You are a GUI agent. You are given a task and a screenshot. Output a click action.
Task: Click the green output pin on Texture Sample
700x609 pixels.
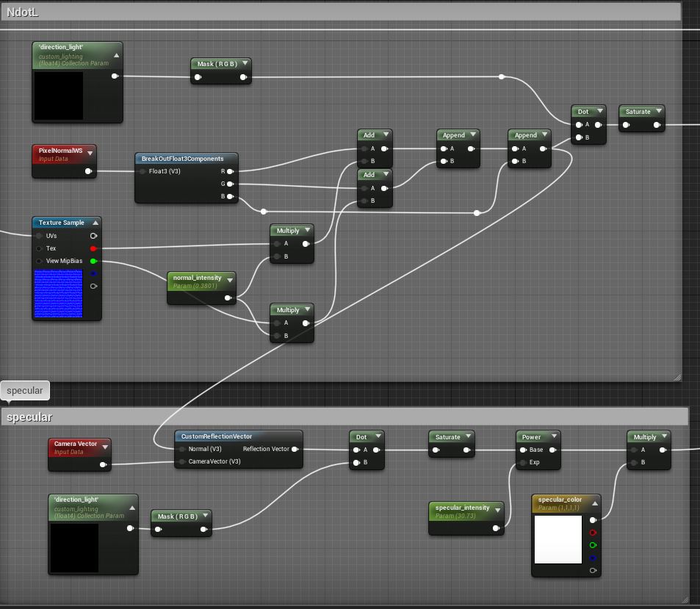coord(93,262)
